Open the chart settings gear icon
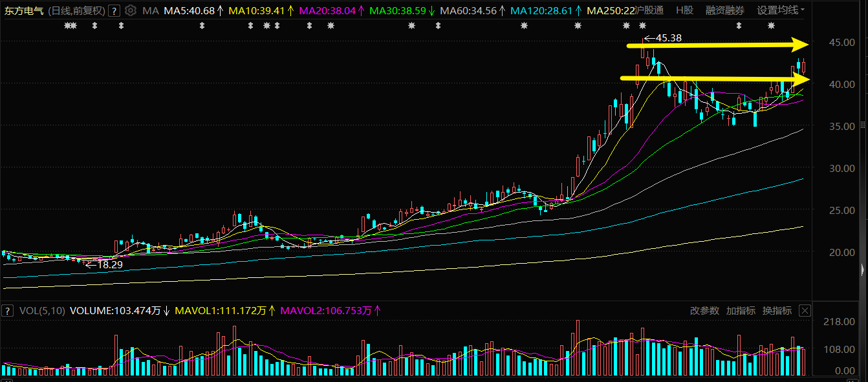 [x=130, y=10]
